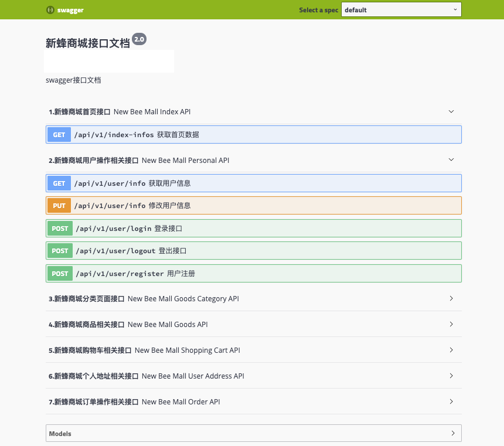
Task: Open the Select a spec dropdown
Action: pos(401,9)
